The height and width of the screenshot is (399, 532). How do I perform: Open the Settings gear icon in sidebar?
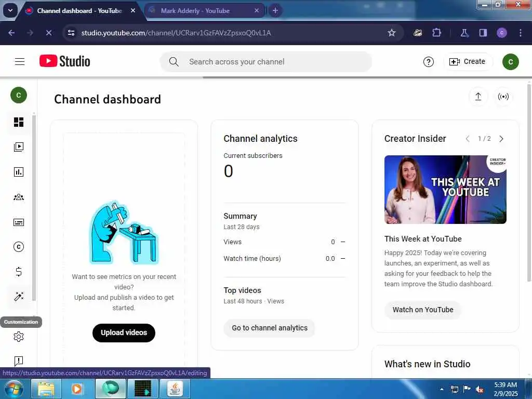19,337
